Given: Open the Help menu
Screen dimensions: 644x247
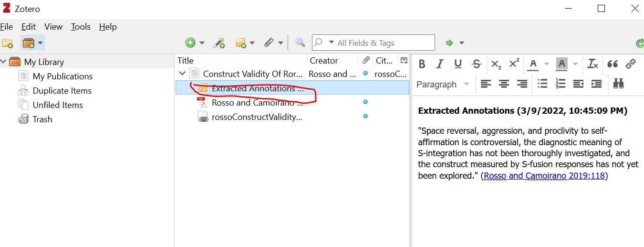Looking at the screenshot, I should click(108, 27).
